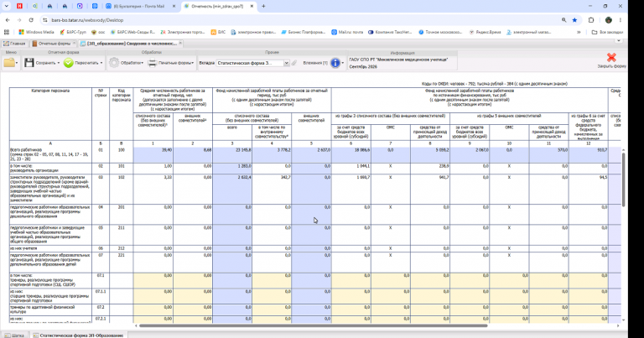Close the form with red X icon
The width and height of the screenshot is (644, 338).
click(x=611, y=58)
